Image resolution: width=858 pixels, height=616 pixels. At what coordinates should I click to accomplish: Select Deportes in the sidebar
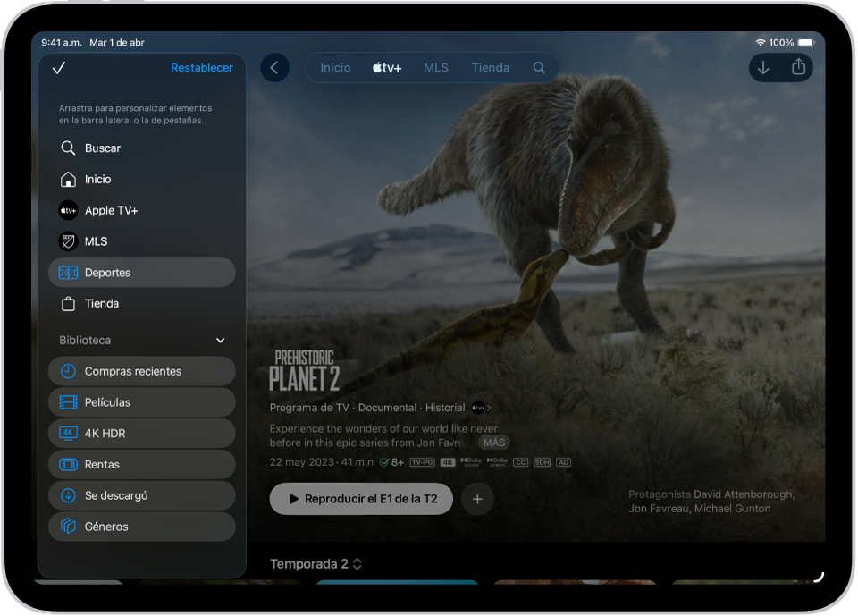[x=107, y=272]
